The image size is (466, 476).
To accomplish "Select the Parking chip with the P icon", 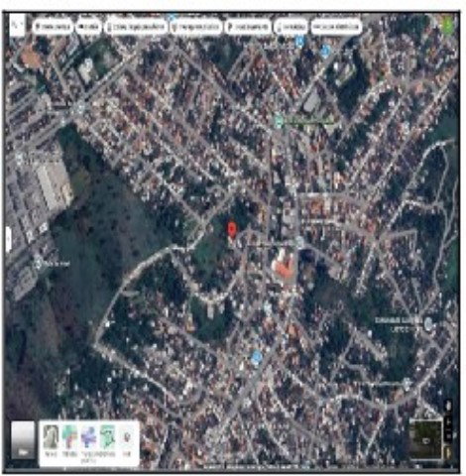I will (248, 27).
